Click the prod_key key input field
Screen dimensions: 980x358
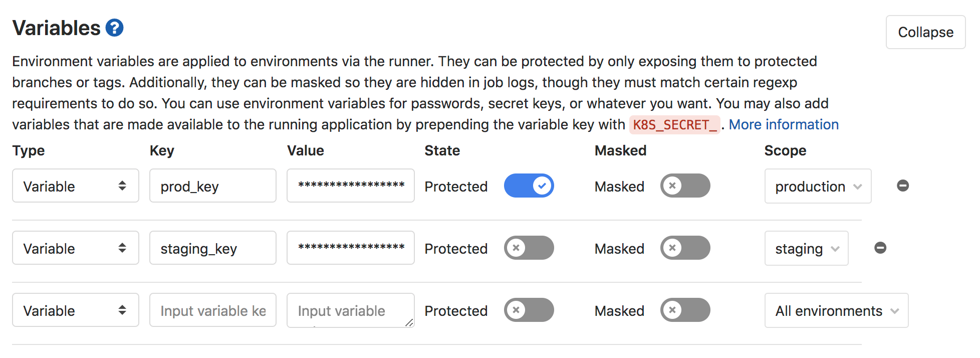point(212,186)
